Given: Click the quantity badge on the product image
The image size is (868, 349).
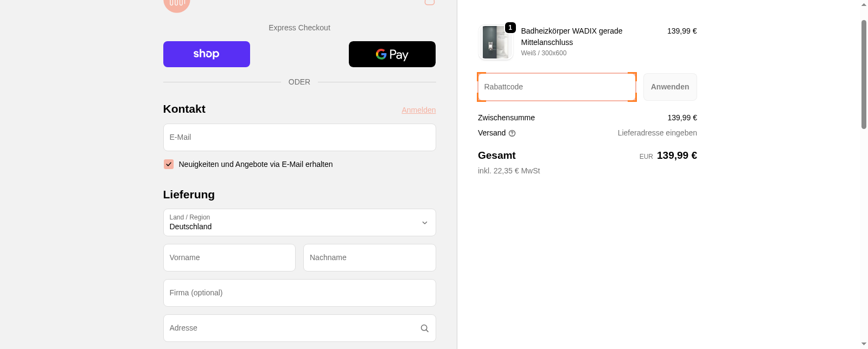Looking at the screenshot, I should coord(510,28).
